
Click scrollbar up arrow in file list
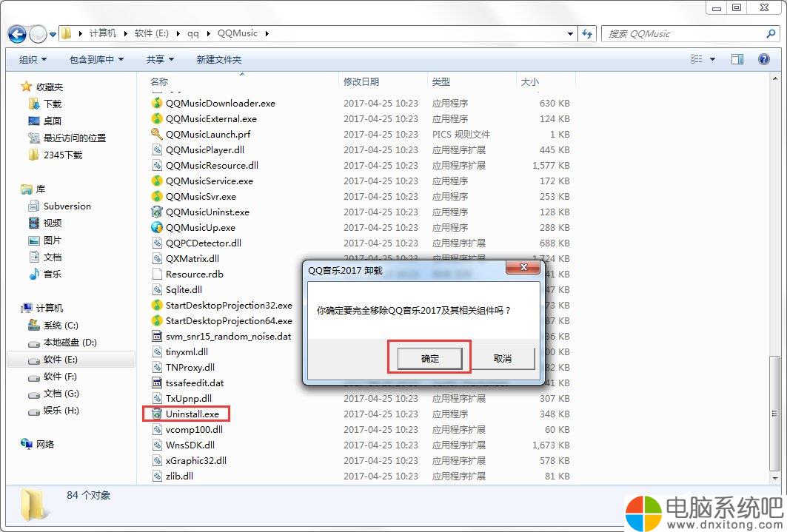774,78
